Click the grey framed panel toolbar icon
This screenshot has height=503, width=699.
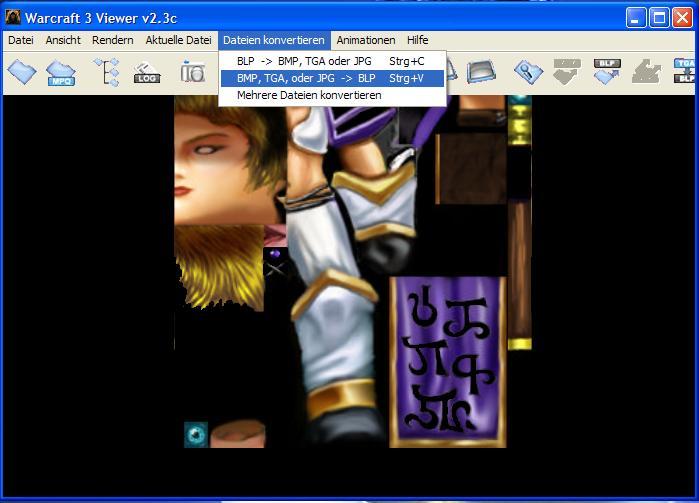pyautogui.click(x=481, y=72)
